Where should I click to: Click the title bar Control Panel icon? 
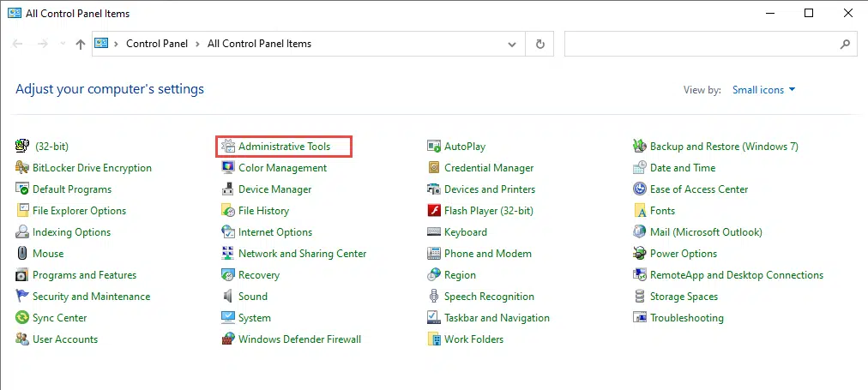click(15, 13)
